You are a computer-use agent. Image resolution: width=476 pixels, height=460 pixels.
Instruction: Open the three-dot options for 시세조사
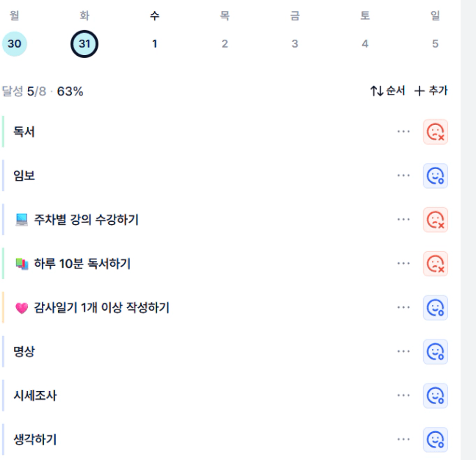pyautogui.click(x=403, y=395)
